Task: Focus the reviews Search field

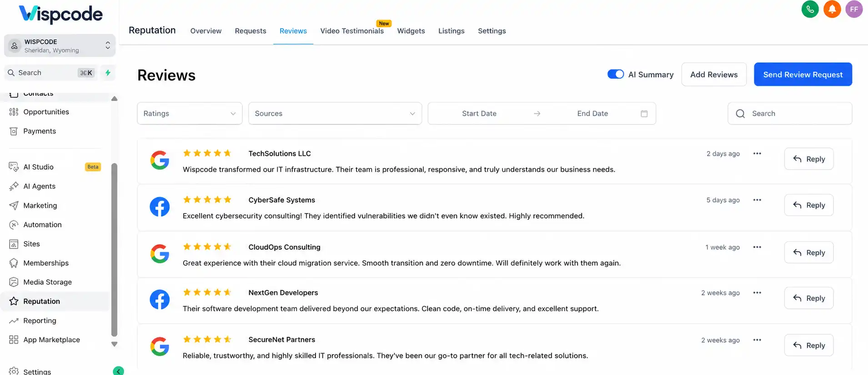Action: tap(790, 113)
